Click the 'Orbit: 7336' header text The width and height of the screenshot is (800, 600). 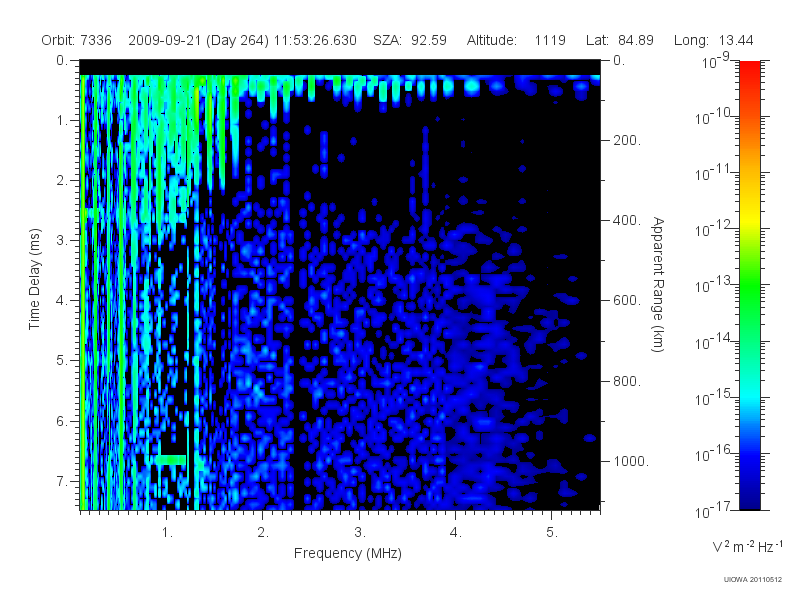point(76,40)
